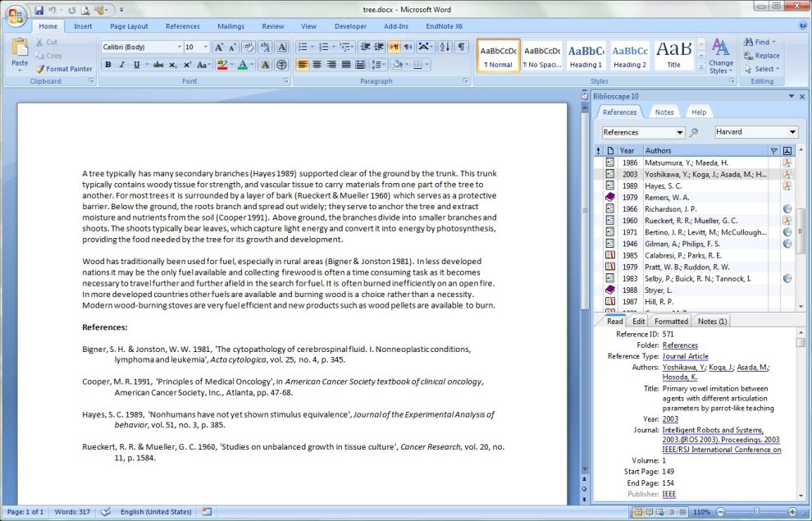Viewport: 812px width, 521px height.
Task: Insert a numbered list
Action: [324, 47]
